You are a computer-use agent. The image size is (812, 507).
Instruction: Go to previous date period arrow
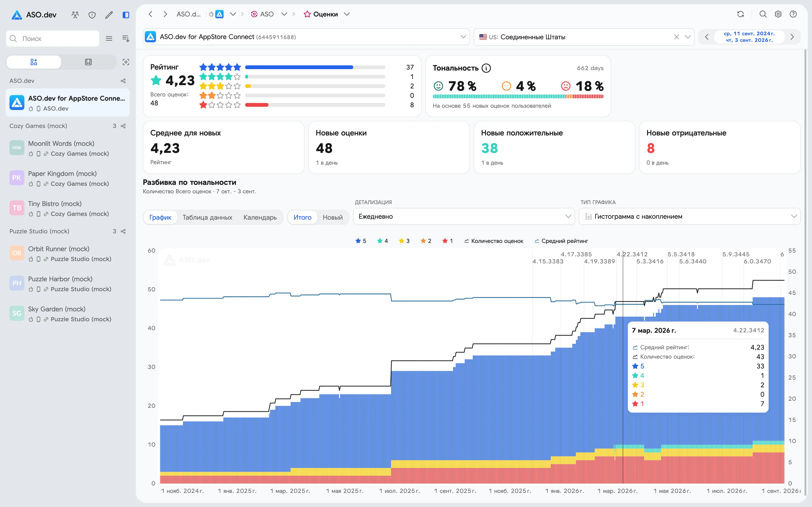pos(707,37)
